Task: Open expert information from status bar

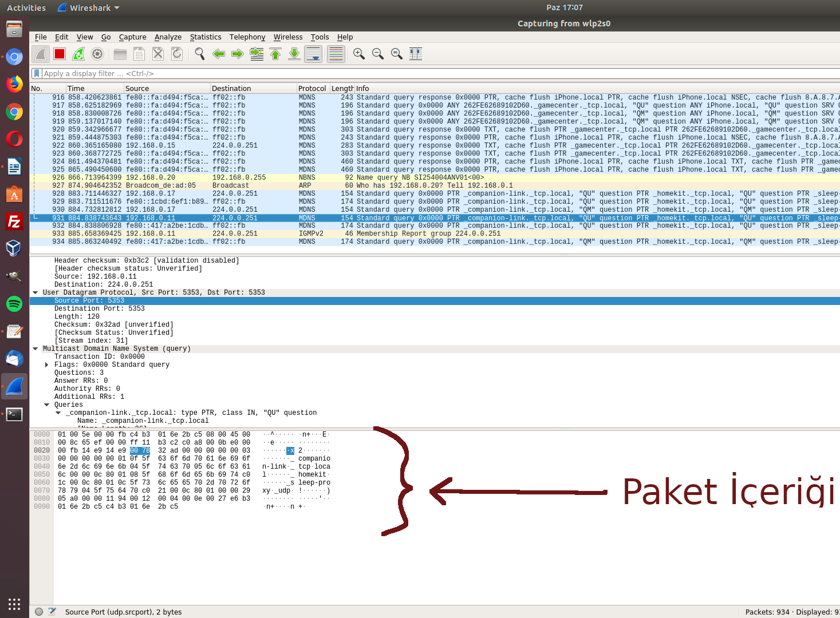Action: [x=39, y=612]
